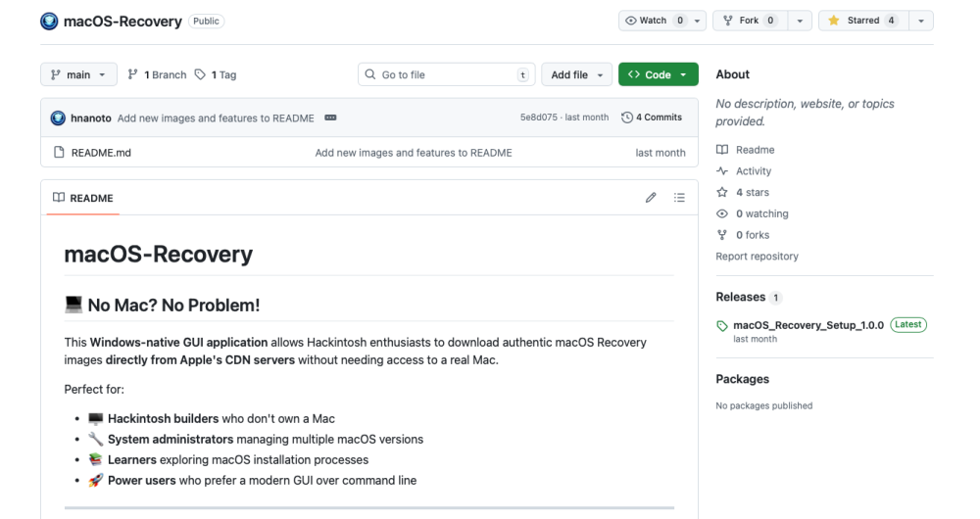Click the No packages published text
Image resolution: width=980 pixels, height=519 pixels.
click(763, 406)
